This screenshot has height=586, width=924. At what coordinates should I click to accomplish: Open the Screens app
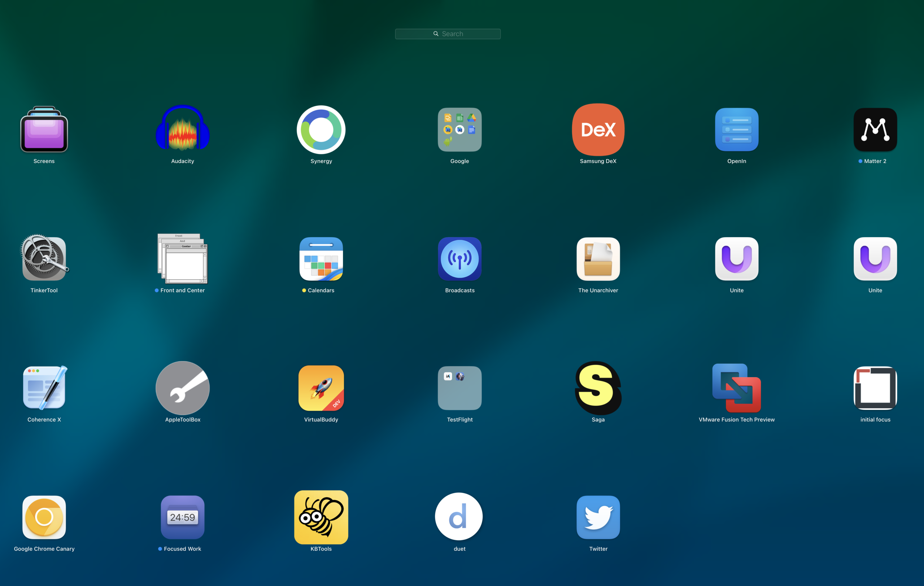point(44,129)
